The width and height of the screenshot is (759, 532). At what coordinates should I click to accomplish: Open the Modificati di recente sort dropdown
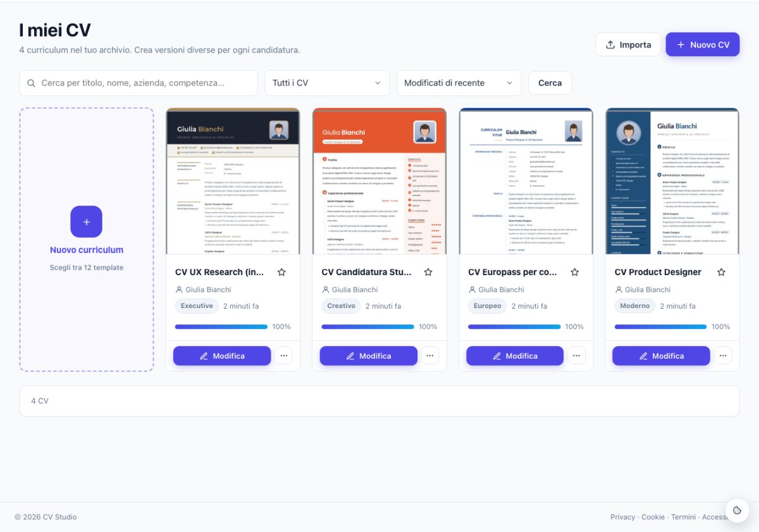[459, 83]
